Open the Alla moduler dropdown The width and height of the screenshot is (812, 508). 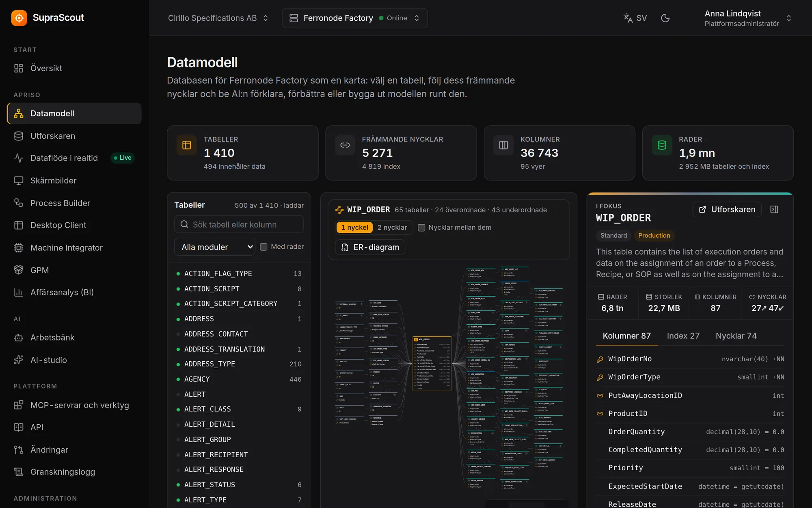tap(214, 247)
